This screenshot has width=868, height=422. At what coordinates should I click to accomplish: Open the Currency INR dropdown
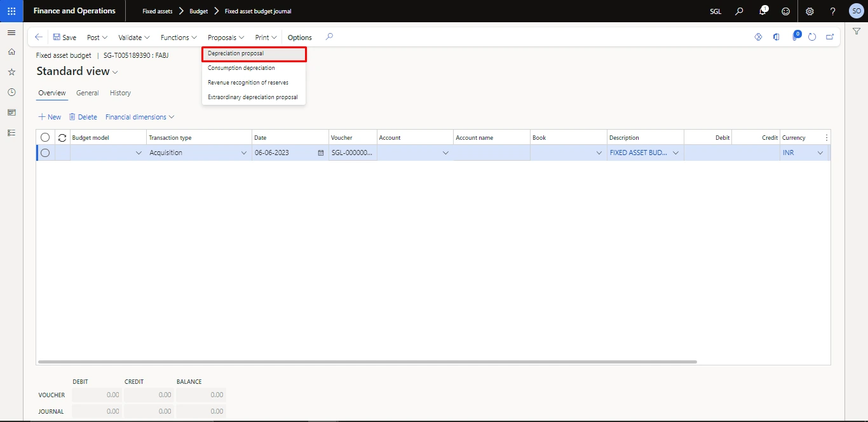click(x=820, y=153)
